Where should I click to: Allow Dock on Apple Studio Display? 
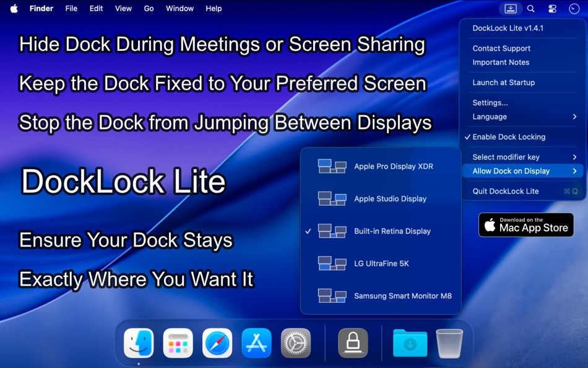381,199
